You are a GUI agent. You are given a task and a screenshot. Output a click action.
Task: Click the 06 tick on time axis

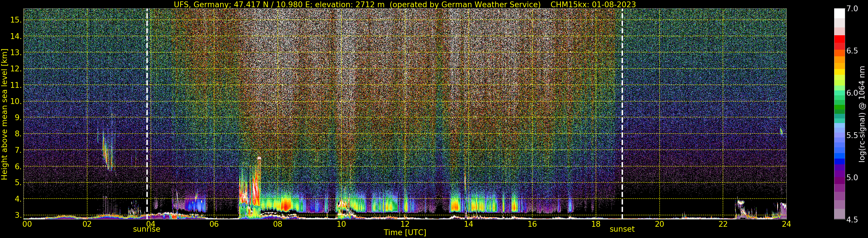click(214, 224)
